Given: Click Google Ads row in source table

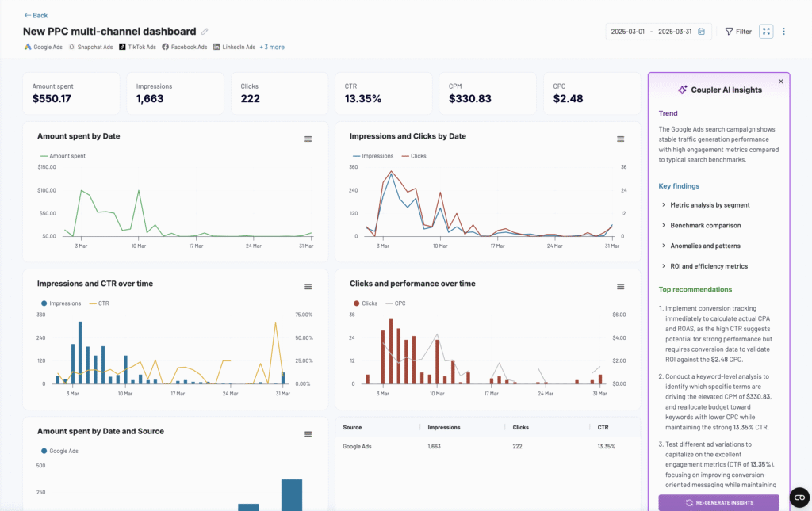Looking at the screenshot, I should click(x=488, y=446).
